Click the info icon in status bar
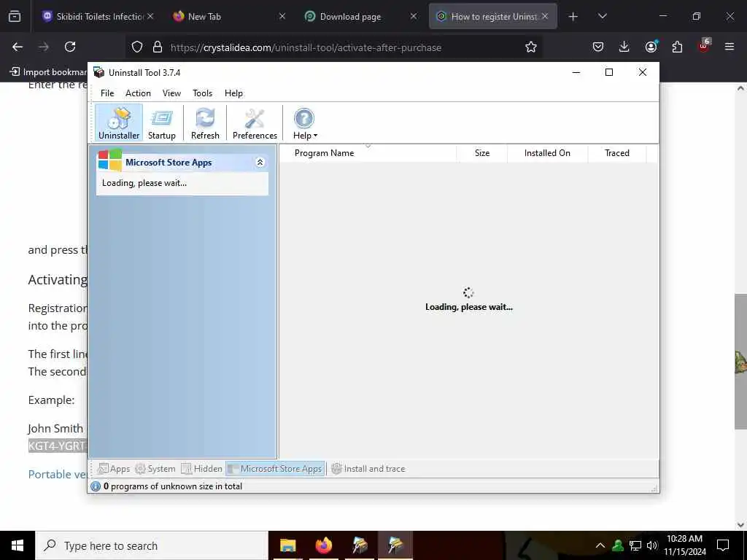747x560 pixels. pos(96,486)
